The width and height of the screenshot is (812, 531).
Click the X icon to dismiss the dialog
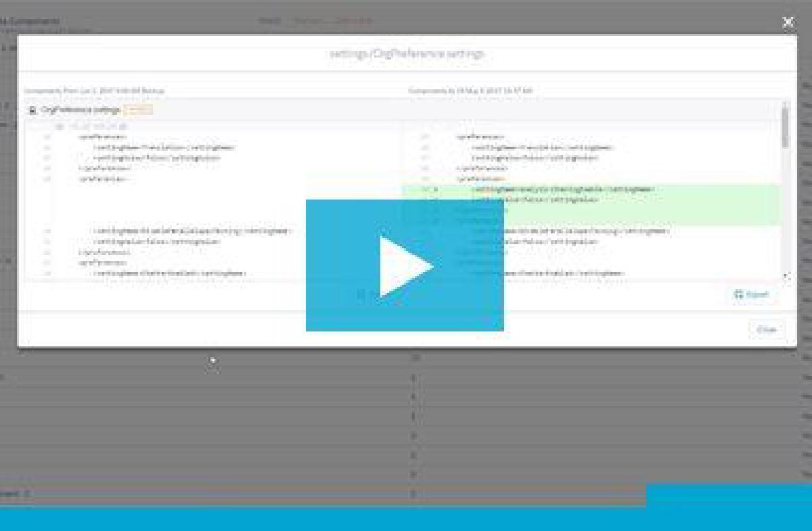(x=788, y=22)
